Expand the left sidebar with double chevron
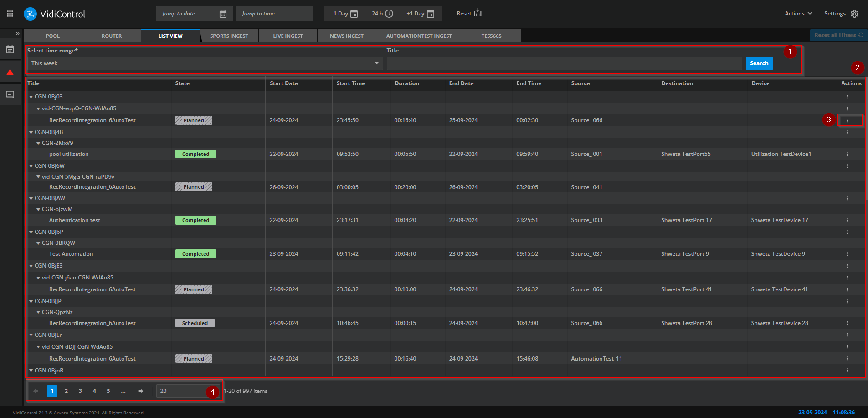Image resolution: width=868 pixels, height=418 pixels. tap(18, 33)
